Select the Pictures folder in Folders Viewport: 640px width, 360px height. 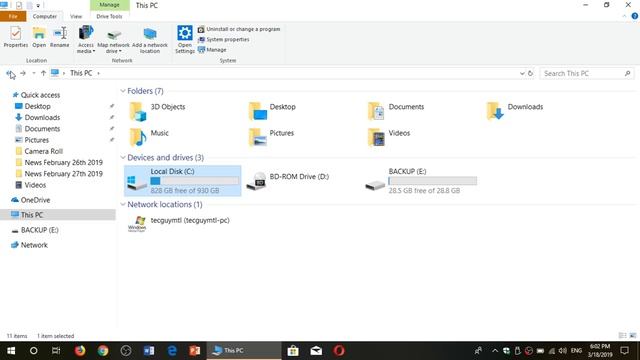(x=271, y=138)
